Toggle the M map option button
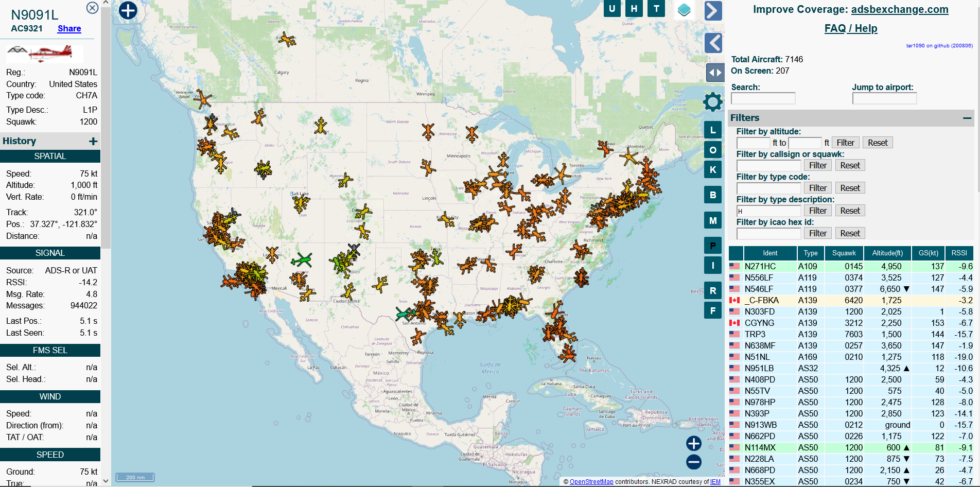This screenshot has height=487, width=980. tap(713, 220)
